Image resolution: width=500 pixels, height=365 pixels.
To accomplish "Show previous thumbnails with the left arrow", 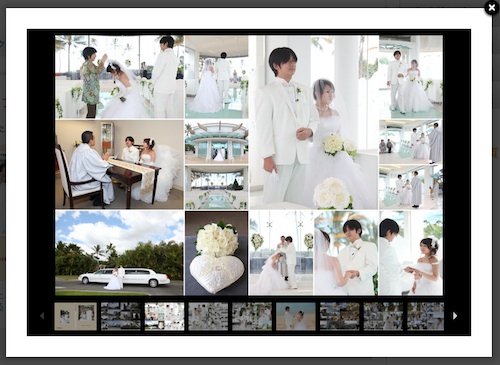I will click(x=42, y=316).
